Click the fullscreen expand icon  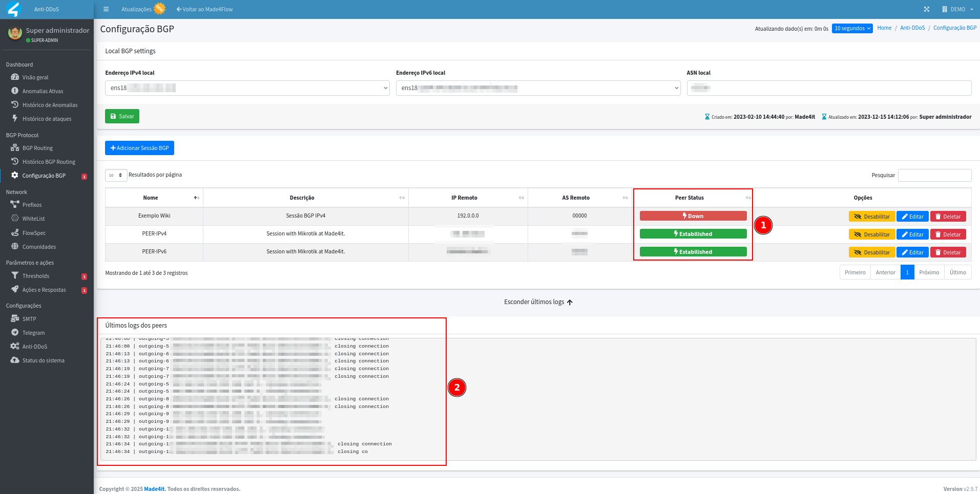point(926,9)
